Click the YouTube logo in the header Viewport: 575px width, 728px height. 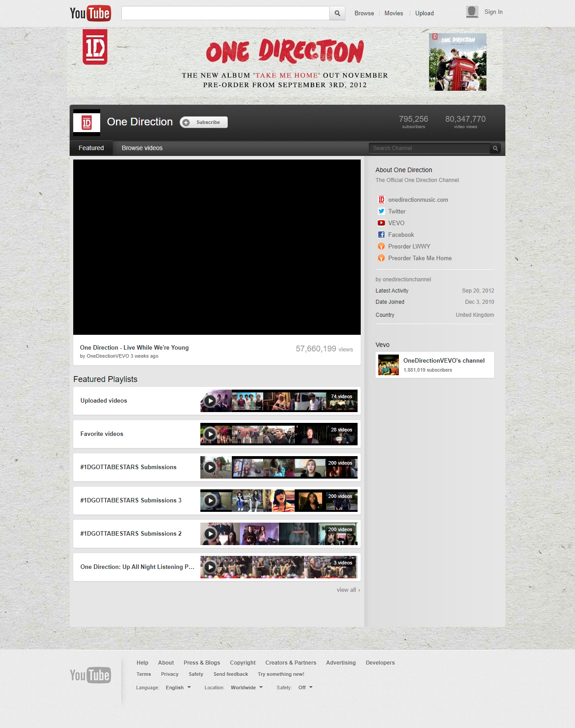point(90,13)
